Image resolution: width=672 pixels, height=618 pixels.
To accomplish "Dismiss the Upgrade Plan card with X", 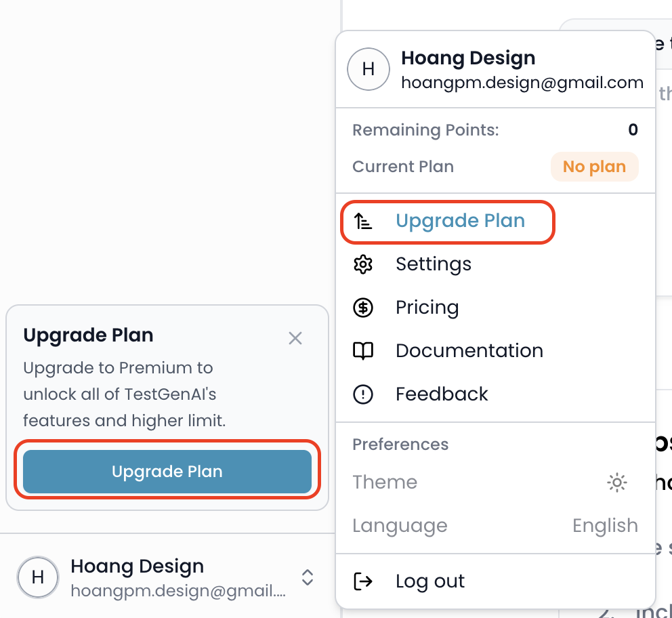I will tap(295, 338).
